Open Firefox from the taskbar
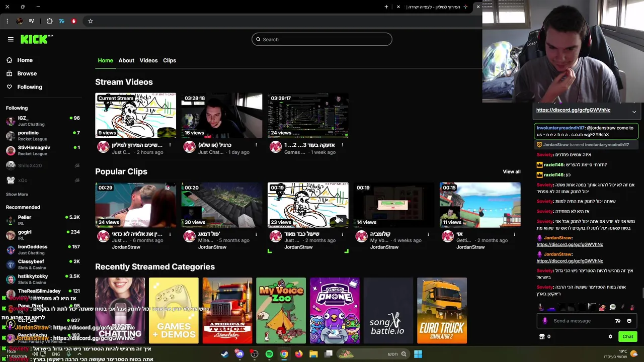The height and width of the screenshot is (362, 644). 299,354
